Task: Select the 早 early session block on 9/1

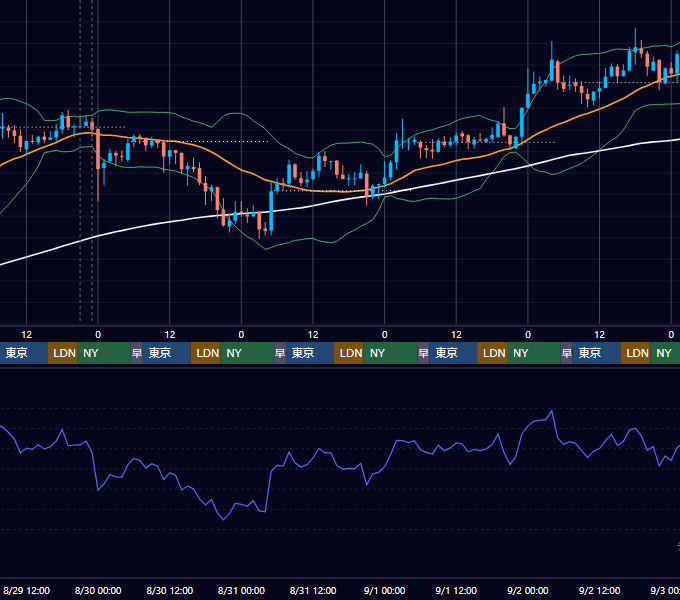Action: coord(423,353)
